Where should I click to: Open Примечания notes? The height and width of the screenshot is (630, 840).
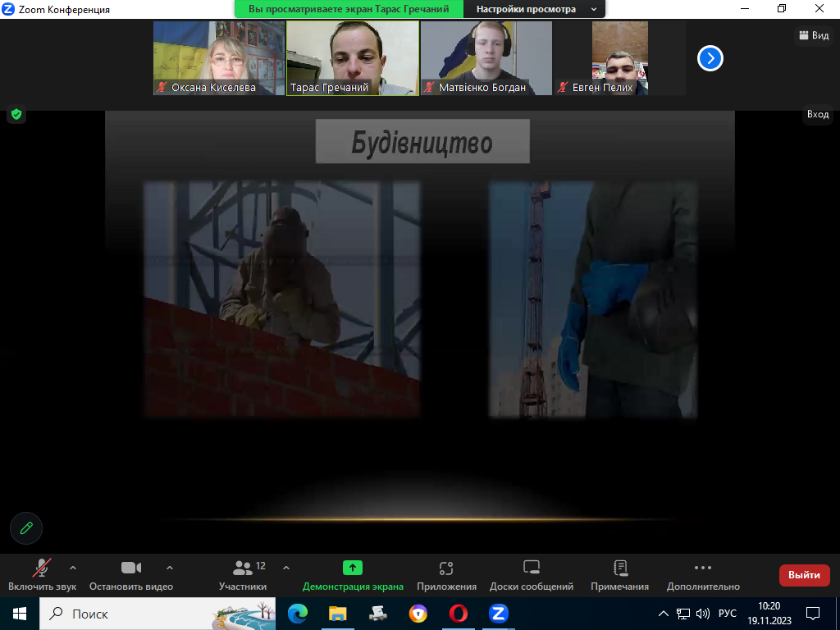click(x=620, y=575)
